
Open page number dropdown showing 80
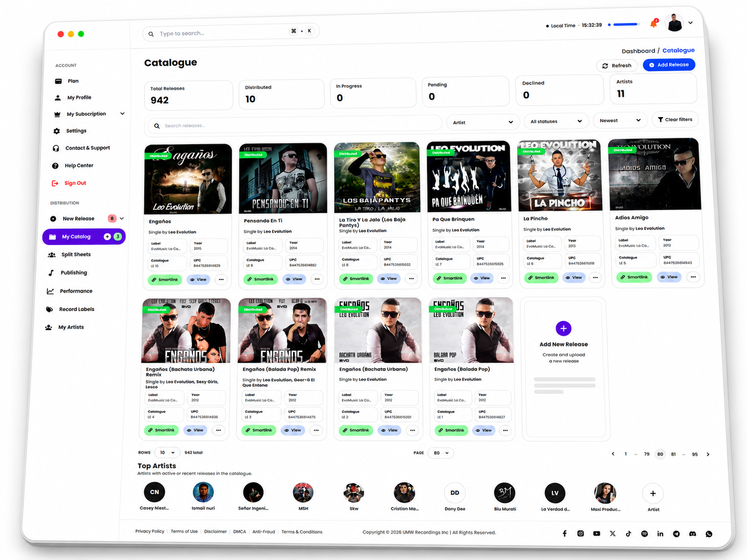tap(441, 453)
